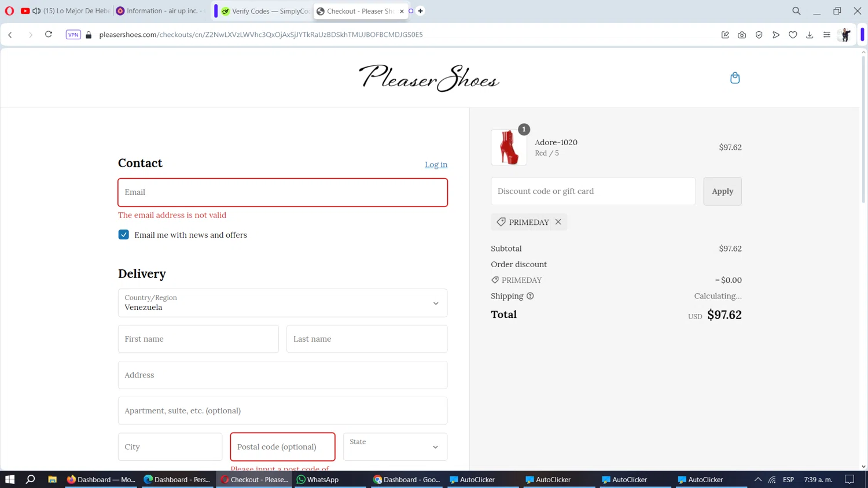The width and height of the screenshot is (868, 488).
Task: Click the Pleaser Shoes logo
Action: coord(429,78)
